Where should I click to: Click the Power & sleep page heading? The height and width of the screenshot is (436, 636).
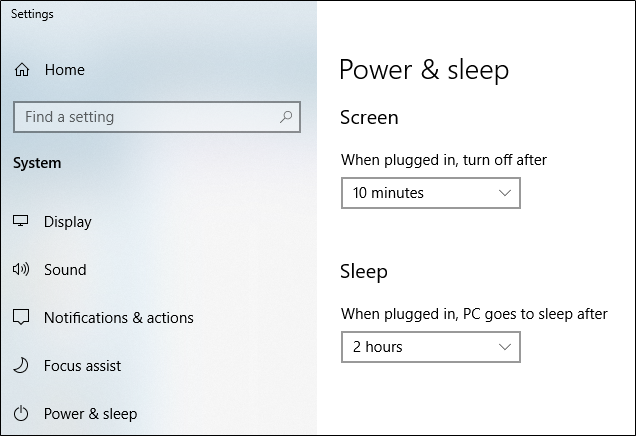click(424, 71)
